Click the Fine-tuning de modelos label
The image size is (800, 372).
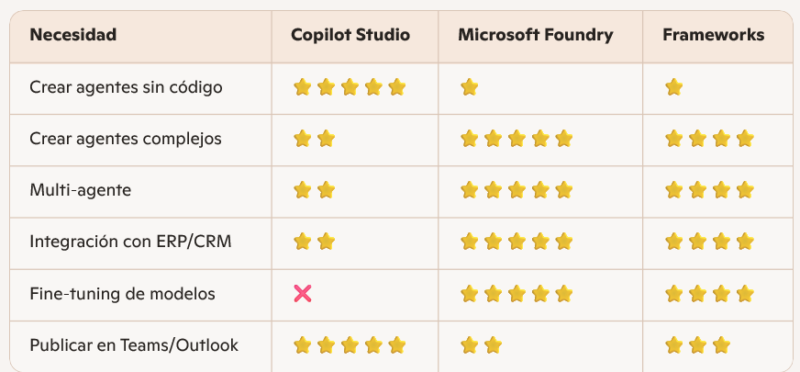click(x=122, y=294)
